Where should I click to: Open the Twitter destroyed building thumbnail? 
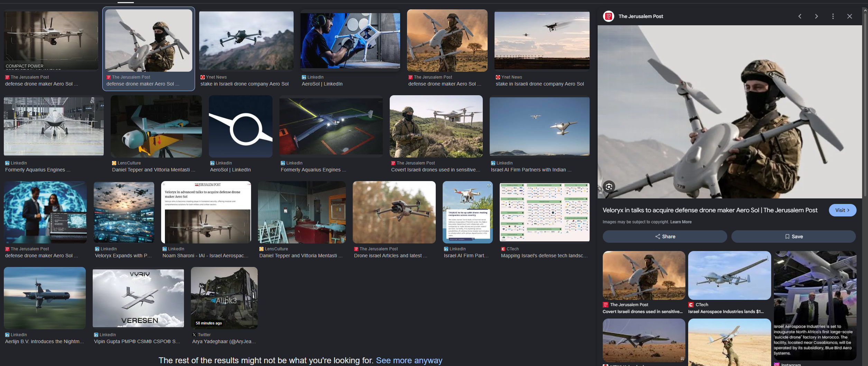click(x=224, y=298)
